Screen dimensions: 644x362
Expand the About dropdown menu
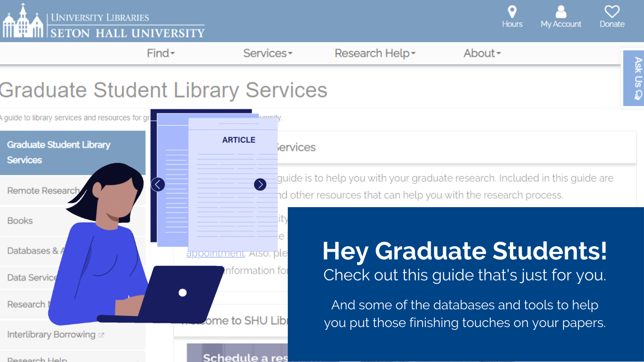tap(482, 53)
